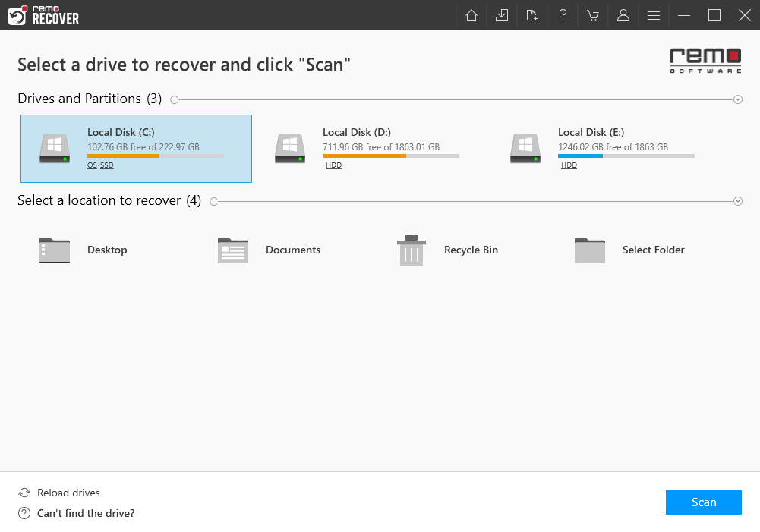Click the open recovery session file icon
Image resolution: width=760 pixels, height=532 pixels.
(531, 15)
